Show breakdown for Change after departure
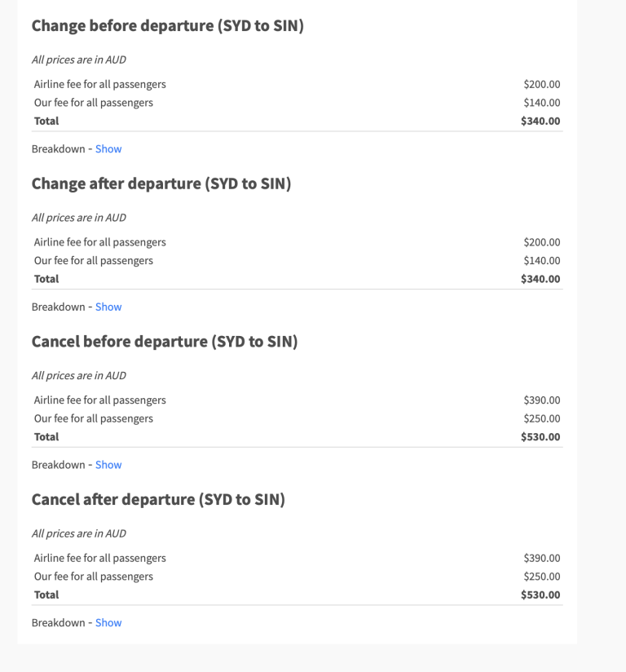 (108, 307)
